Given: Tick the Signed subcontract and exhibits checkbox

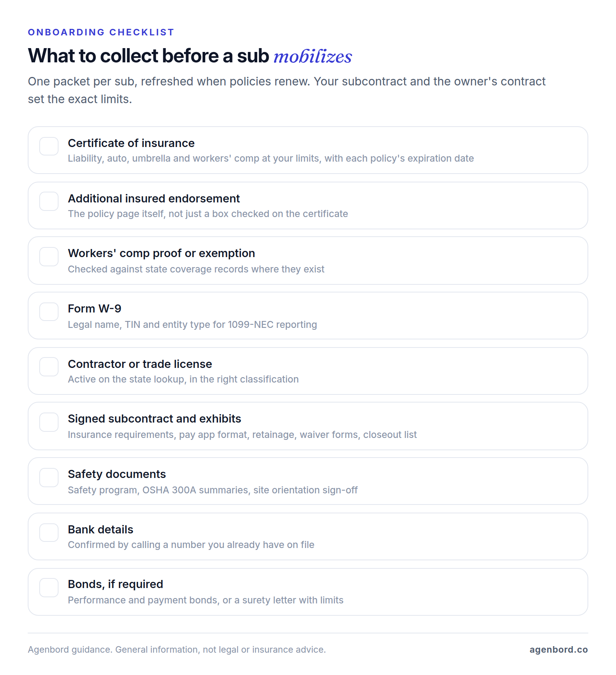Looking at the screenshot, I should pos(49,422).
